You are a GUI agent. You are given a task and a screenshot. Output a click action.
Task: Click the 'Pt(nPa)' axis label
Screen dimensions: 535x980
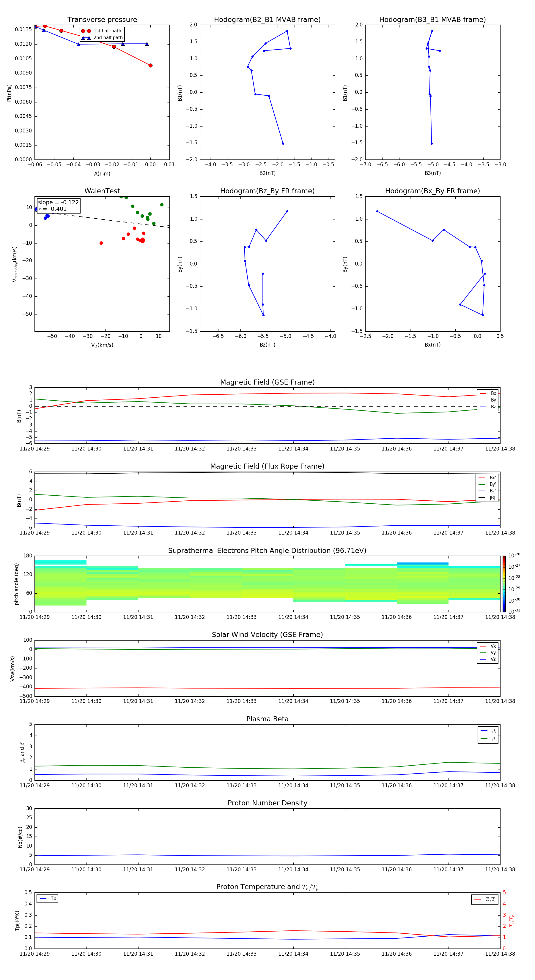[x=9, y=93]
